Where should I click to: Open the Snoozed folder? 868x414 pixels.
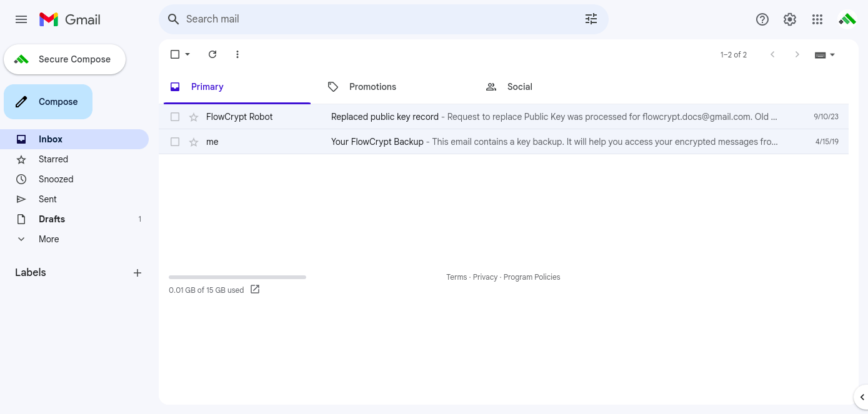pyautogui.click(x=74, y=179)
